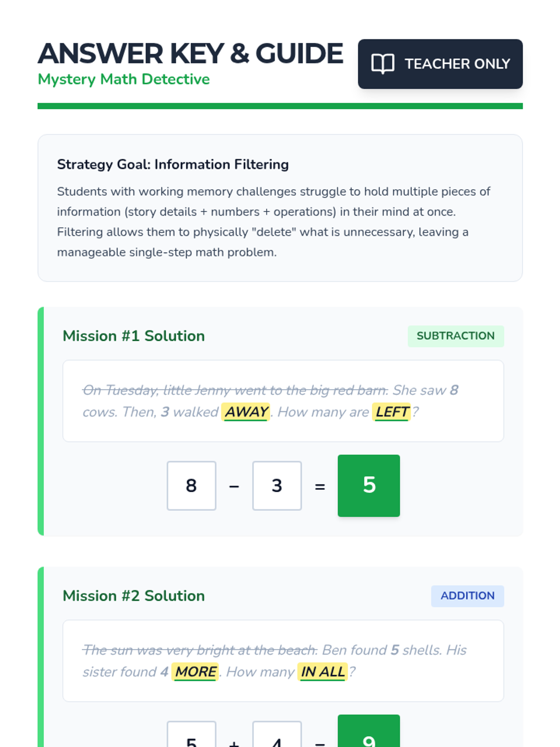The width and height of the screenshot is (560, 747).
Task: Click the Mission #2 Solution heading
Action: tap(133, 596)
